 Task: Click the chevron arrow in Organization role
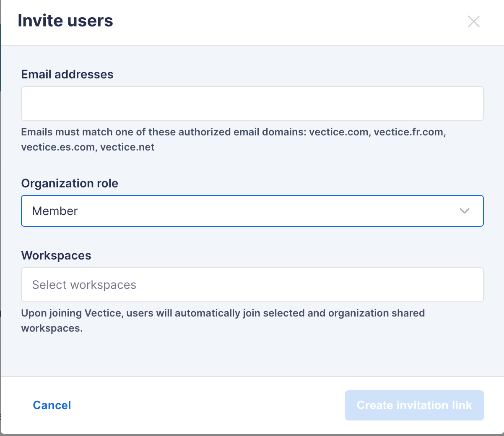[464, 211]
